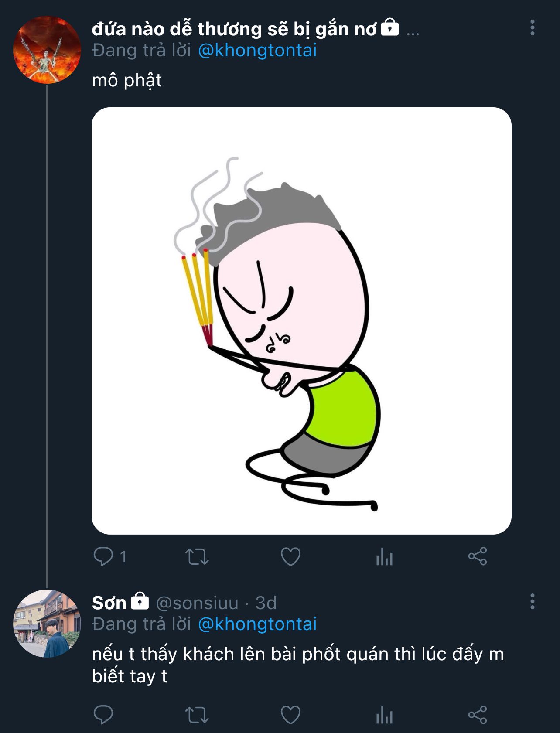Viewport: 560px width, 733px height.
Task: Open more options for the first tweet
Action: (532, 27)
